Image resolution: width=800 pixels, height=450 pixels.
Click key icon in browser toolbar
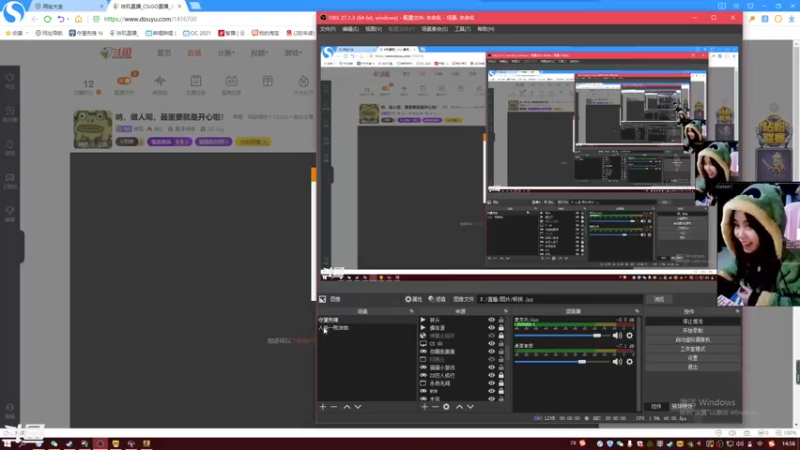pos(752,19)
